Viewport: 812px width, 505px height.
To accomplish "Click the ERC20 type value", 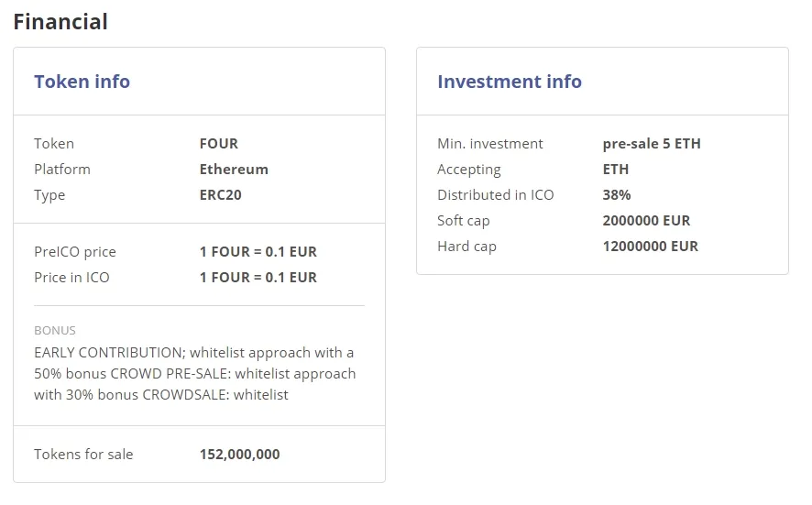I will [221, 194].
